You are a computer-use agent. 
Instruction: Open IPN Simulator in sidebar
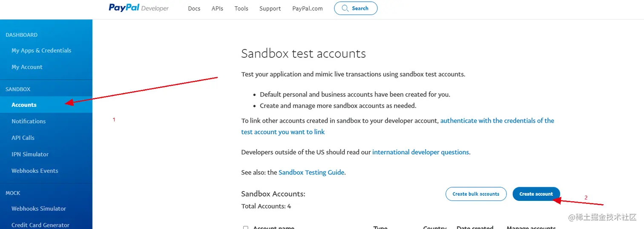[30, 154]
